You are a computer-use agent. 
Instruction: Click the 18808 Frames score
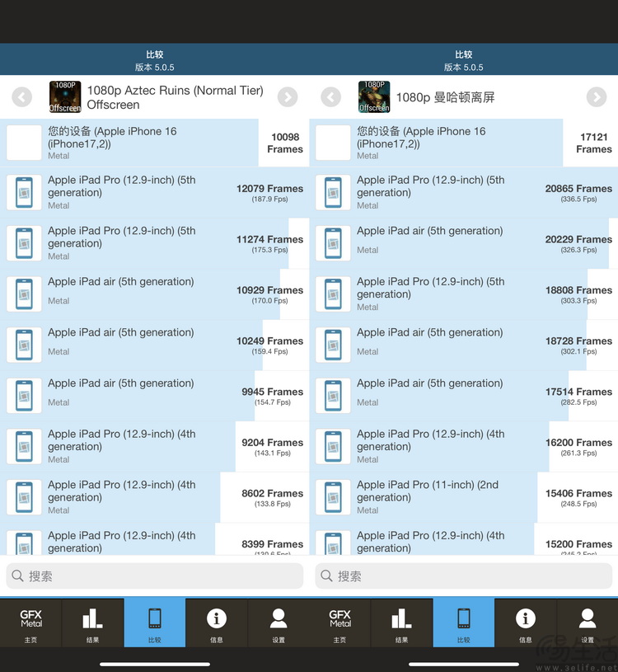tap(578, 290)
